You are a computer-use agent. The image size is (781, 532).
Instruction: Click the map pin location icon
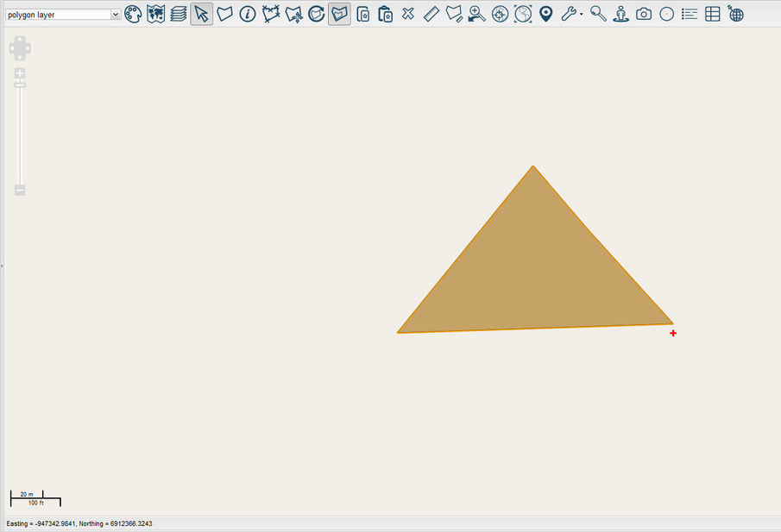545,14
